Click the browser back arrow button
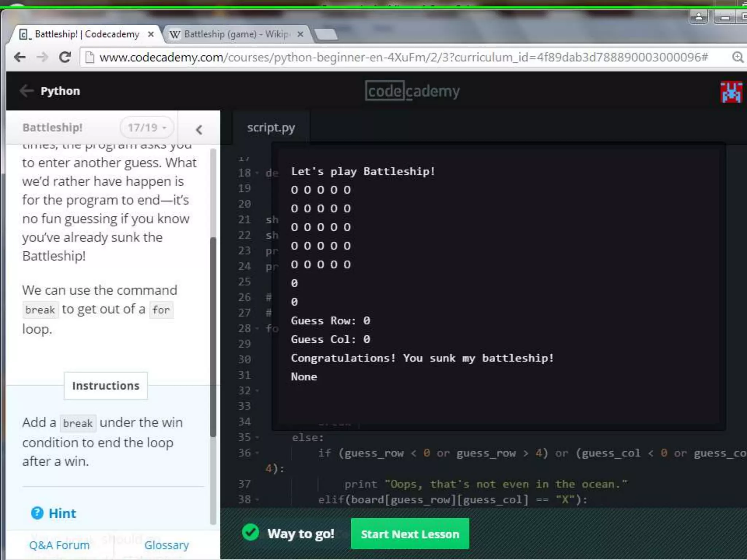This screenshot has height=560, width=747. pyautogui.click(x=20, y=57)
